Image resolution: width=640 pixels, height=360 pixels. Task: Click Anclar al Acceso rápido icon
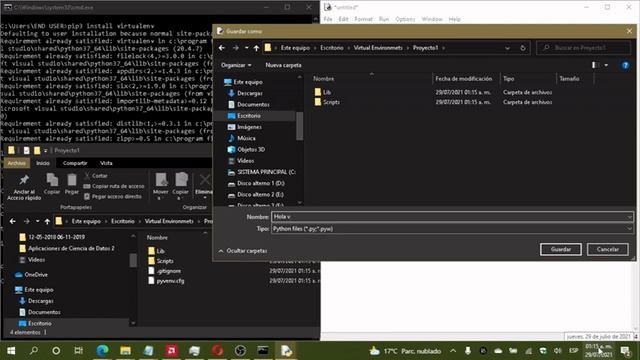[x=24, y=187]
